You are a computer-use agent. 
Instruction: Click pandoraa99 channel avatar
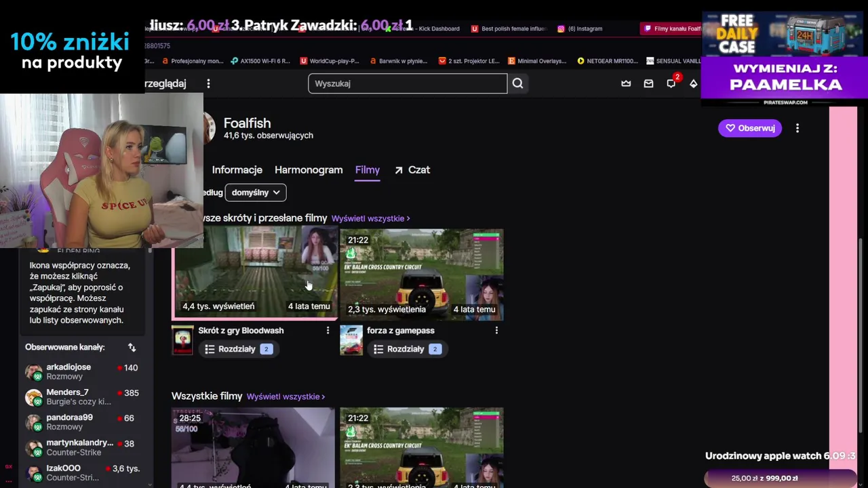(33, 422)
